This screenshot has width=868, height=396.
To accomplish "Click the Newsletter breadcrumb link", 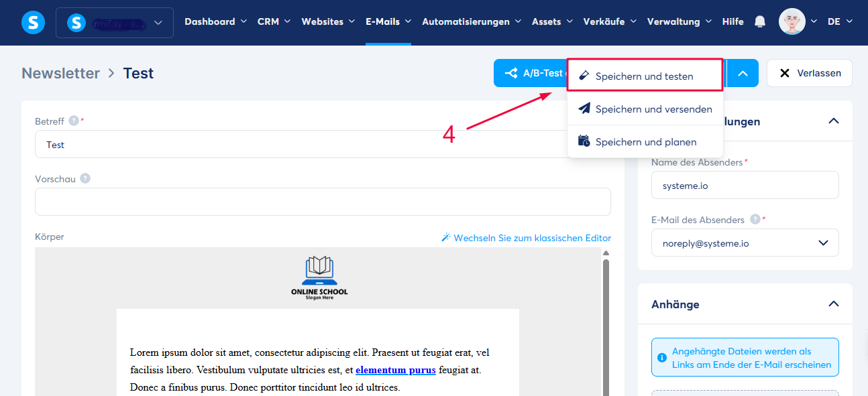I will click(x=60, y=73).
